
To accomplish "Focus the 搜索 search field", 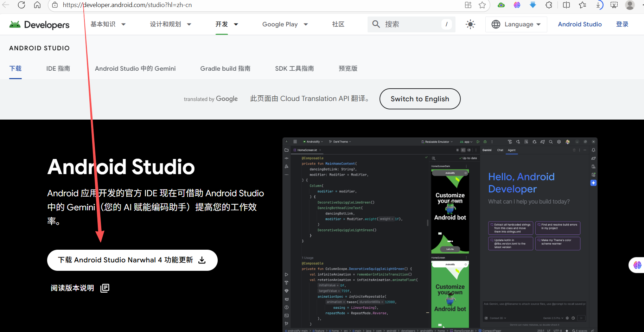I will [x=411, y=24].
